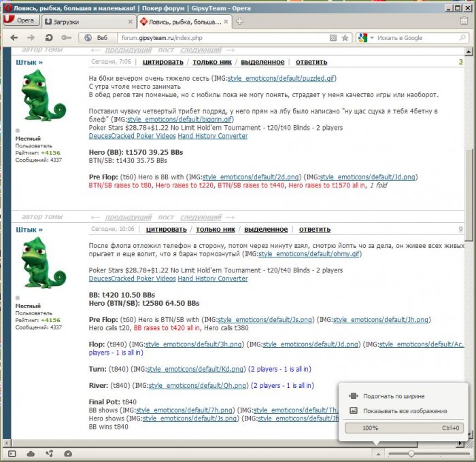
Task: Click Штык avatar in the 7:06 post
Action: click(x=44, y=95)
